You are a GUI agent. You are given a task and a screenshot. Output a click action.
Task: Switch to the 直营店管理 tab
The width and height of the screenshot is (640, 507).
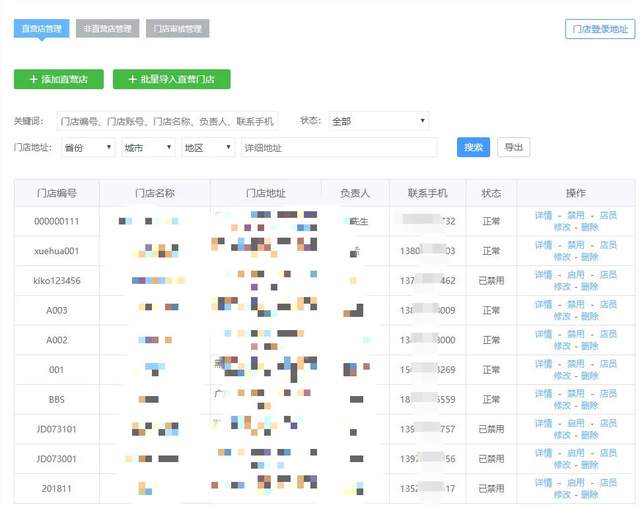point(41,29)
